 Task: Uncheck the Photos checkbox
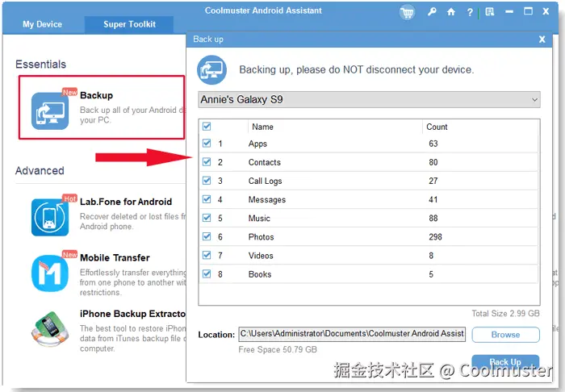pyautogui.click(x=207, y=237)
